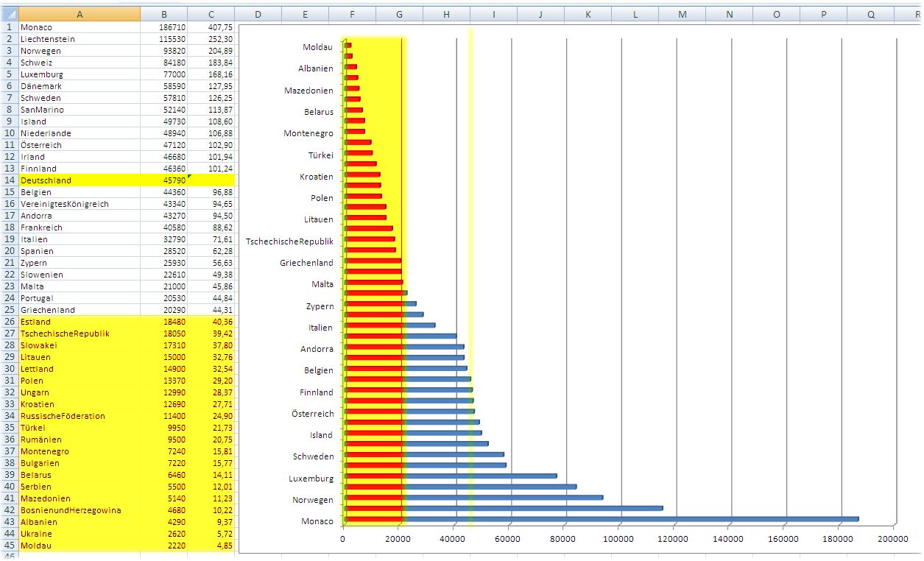
Task: Select the cell with value 18480
Action: coord(163,322)
